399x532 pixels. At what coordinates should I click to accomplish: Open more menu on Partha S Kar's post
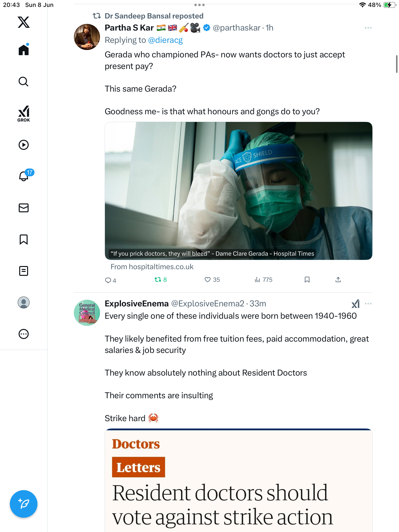368,28
